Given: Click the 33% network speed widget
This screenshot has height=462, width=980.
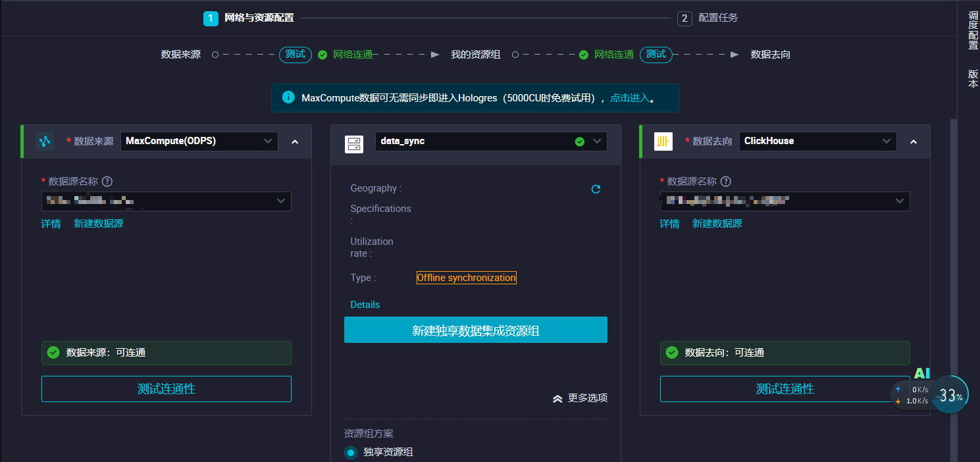Looking at the screenshot, I should coord(949,395).
